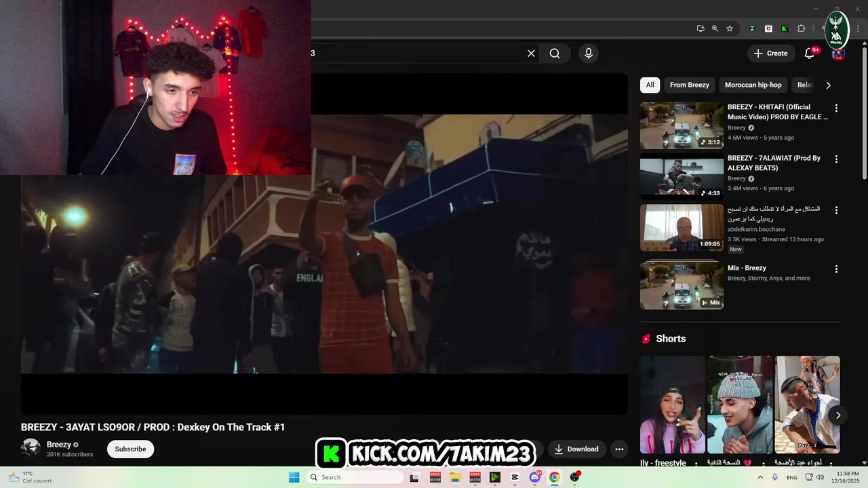The width and height of the screenshot is (868, 488).
Task: Open CapCut from the taskbar
Action: click(x=515, y=477)
